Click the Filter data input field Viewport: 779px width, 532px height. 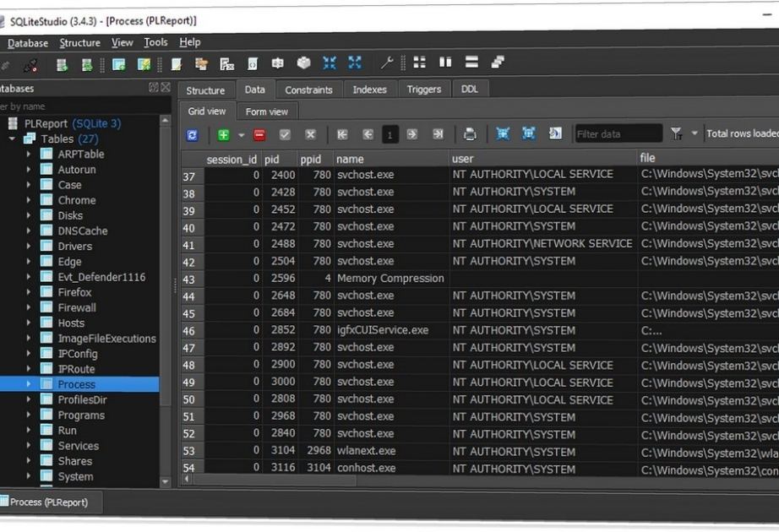pos(618,133)
